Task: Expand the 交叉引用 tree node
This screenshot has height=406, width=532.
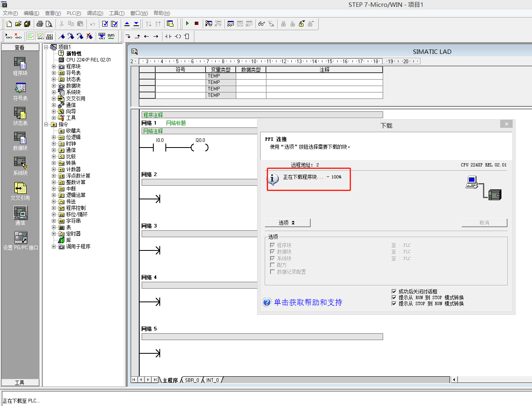Action: pos(54,98)
